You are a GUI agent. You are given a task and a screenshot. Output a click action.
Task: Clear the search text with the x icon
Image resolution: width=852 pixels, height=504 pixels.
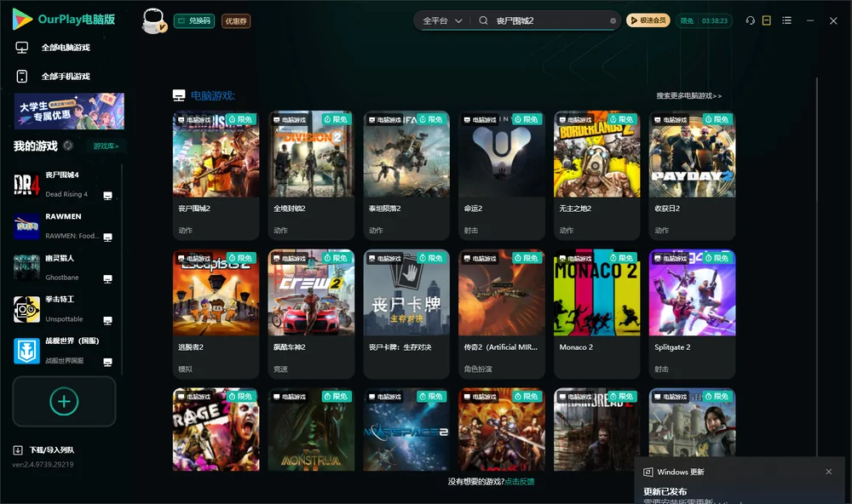[613, 20]
